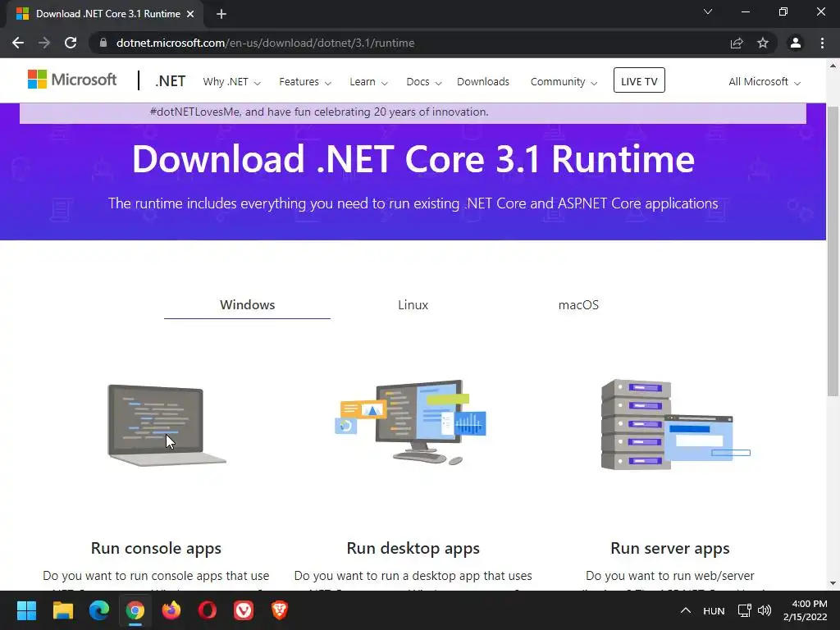The height and width of the screenshot is (630, 840).
Task: Bookmark this page with the star icon
Action: tap(763, 43)
